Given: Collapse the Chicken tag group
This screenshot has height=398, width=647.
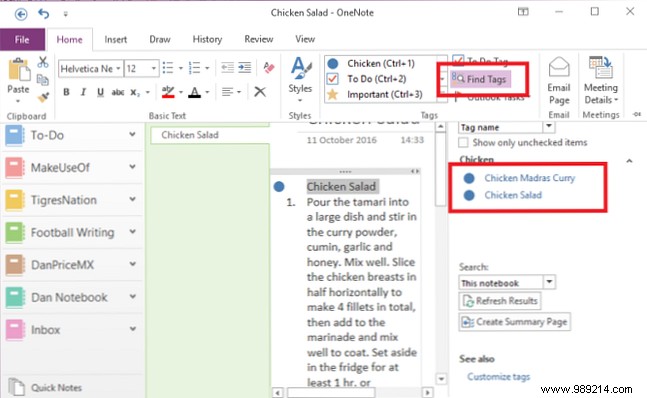Looking at the screenshot, I should tap(629, 161).
